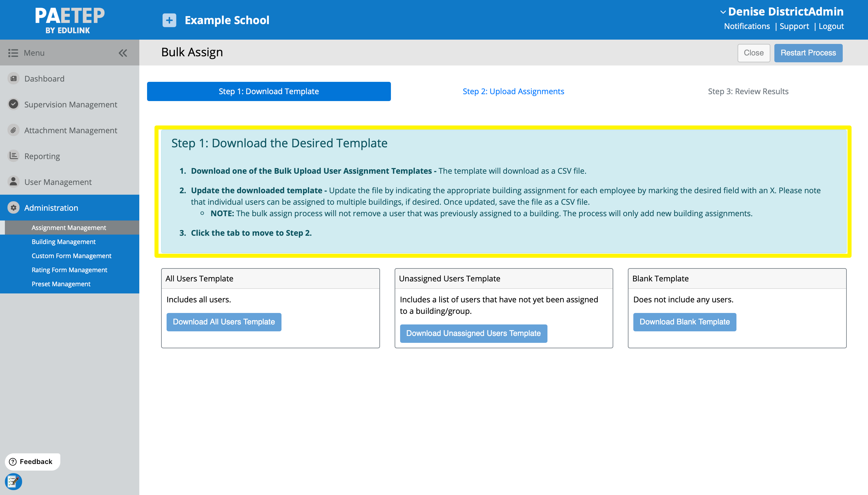The image size is (868, 495).
Task: Switch to Step 2: Upload Assignments tab
Action: pyautogui.click(x=513, y=92)
